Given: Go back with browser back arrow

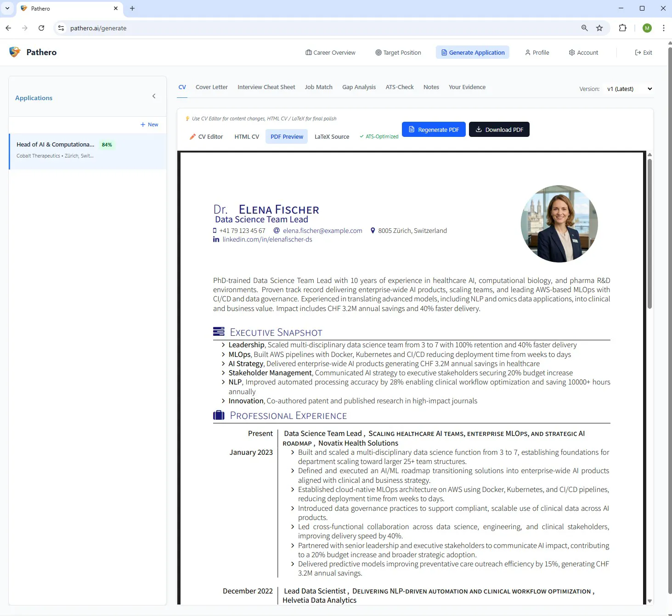Looking at the screenshot, I should point(8,28).
